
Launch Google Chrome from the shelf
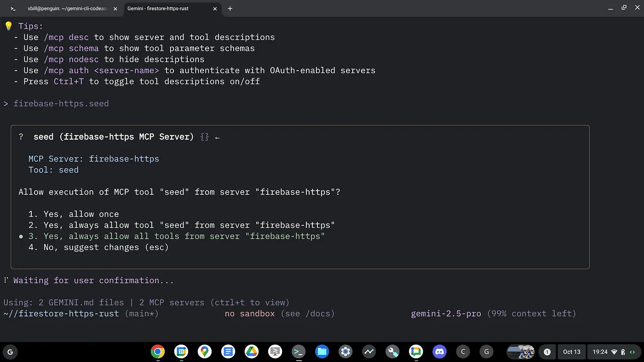pyautogui.click(x=158, y=352)
